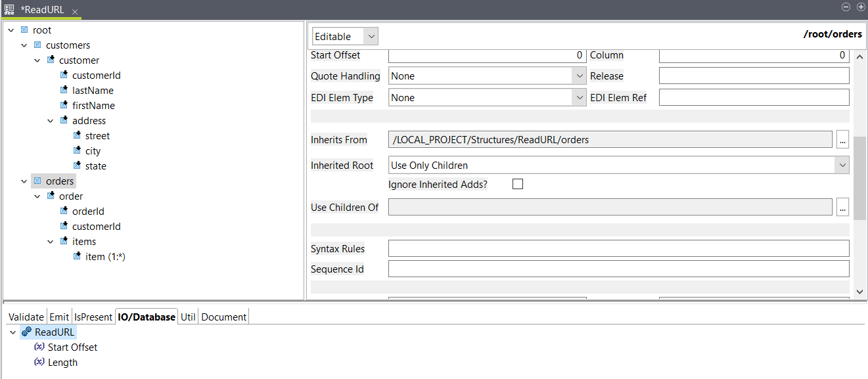Open the Inherited Root dropdown
The height and width of the screenshot is (379, 868).
pos(618,166)
